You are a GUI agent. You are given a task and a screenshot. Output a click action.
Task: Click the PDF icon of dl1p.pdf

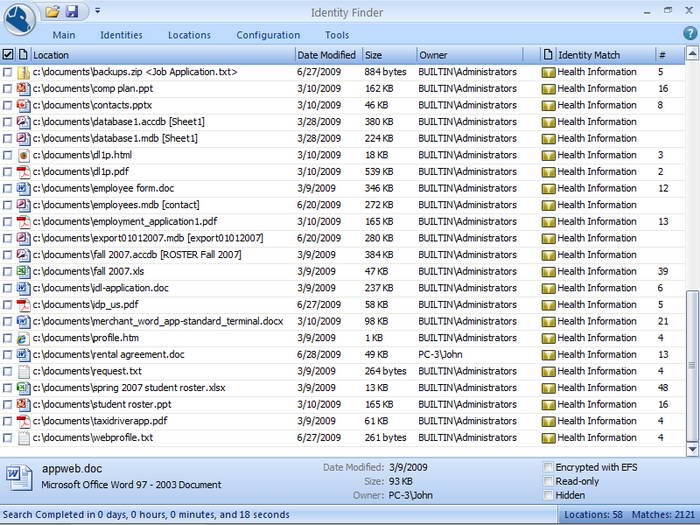point(23,172)
